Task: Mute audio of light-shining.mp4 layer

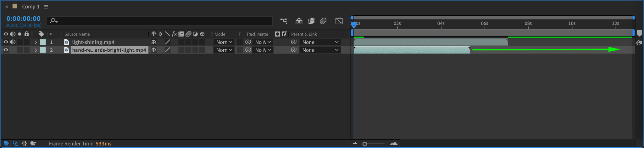Action: (x=13, y=42)
